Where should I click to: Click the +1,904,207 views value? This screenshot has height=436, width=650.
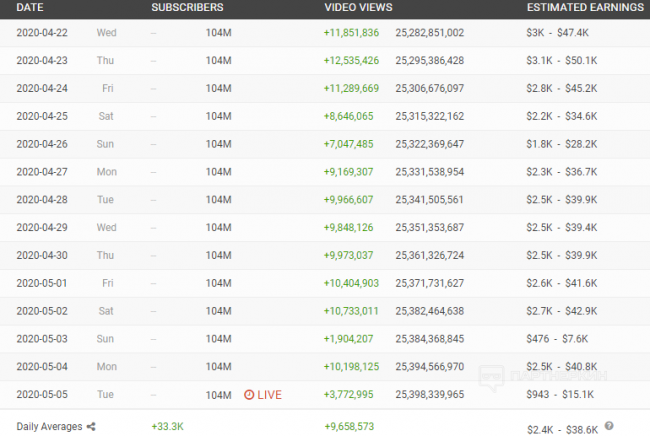pos(351,339)
